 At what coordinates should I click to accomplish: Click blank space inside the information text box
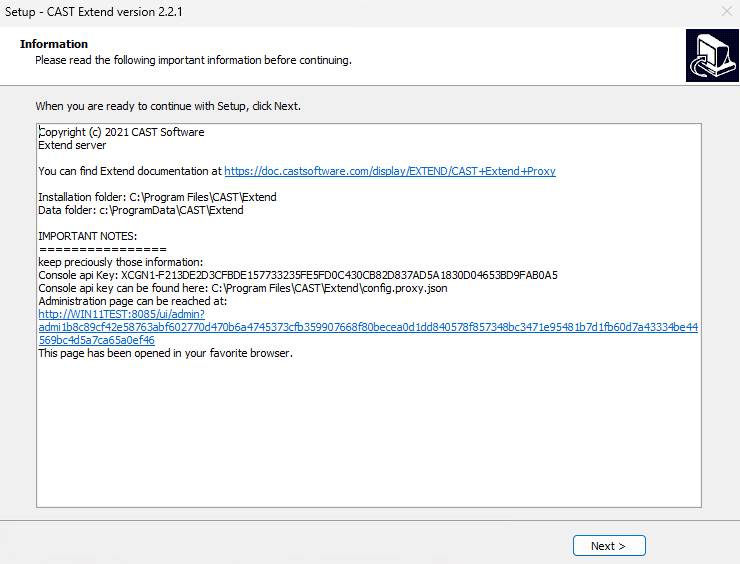tap(368, 440)
